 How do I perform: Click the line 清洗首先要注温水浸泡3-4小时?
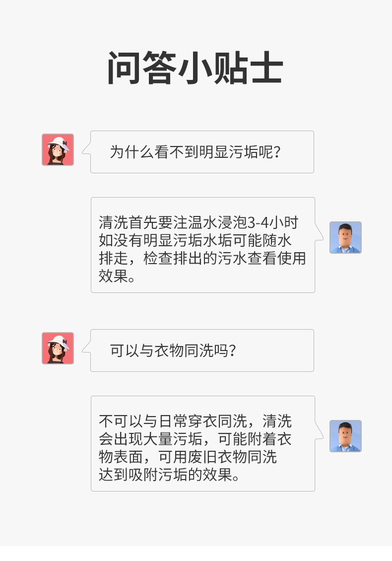tap(198, 222)
